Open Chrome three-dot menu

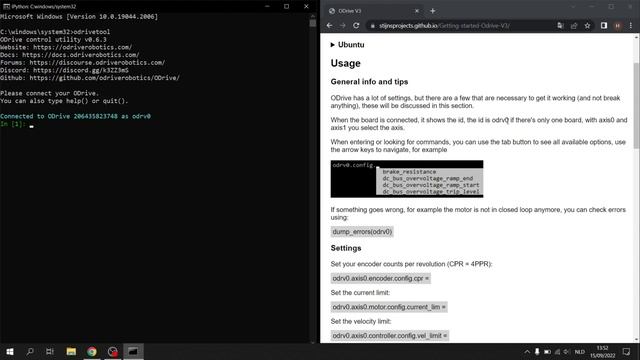click(631, 25)
